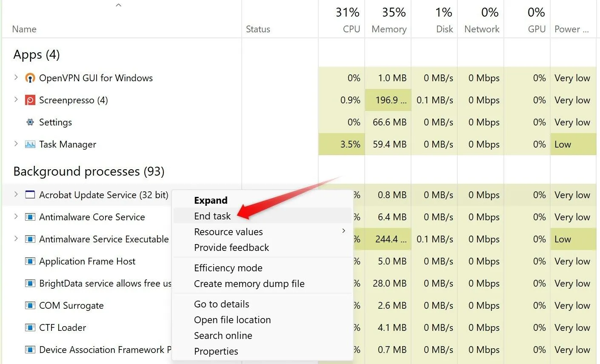
Task: Select the Antimalware Core Service icon
Action: pos(29,217)
